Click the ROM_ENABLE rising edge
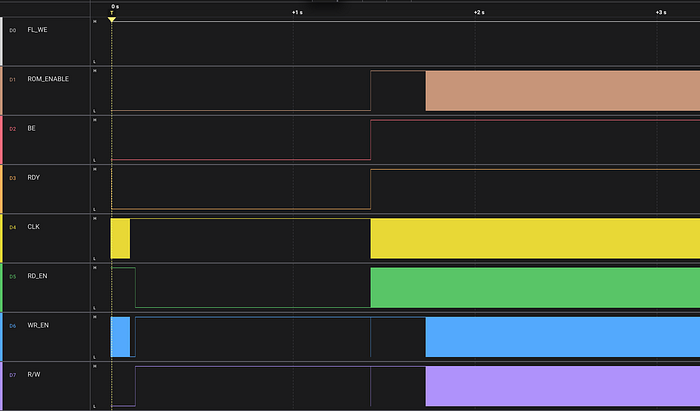 click(x=371, y=91)
